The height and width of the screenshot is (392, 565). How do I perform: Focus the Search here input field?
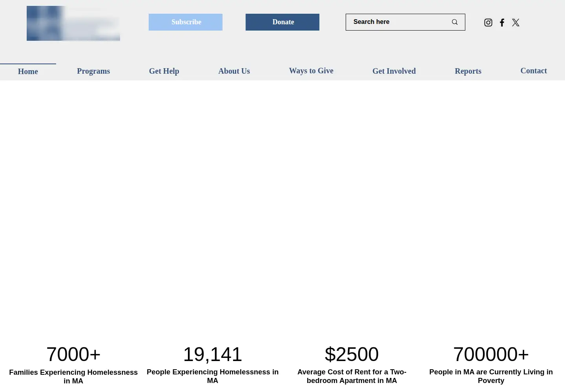(x=398, y=22)
